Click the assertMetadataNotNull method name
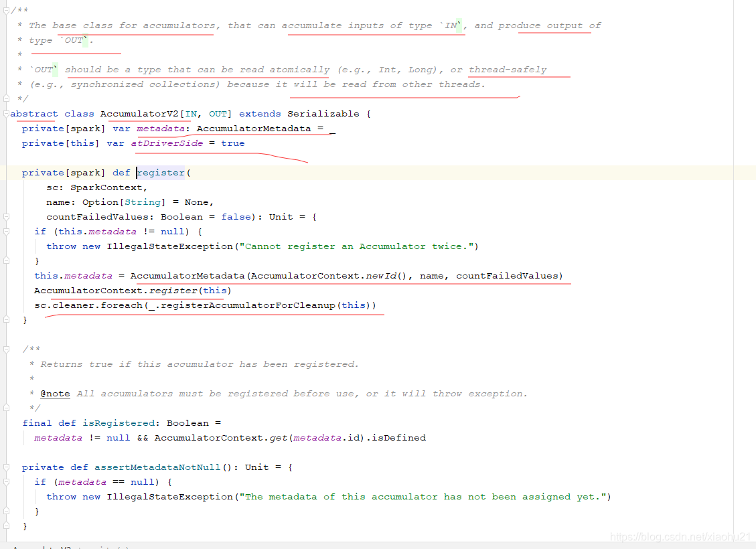 [157, 467]
